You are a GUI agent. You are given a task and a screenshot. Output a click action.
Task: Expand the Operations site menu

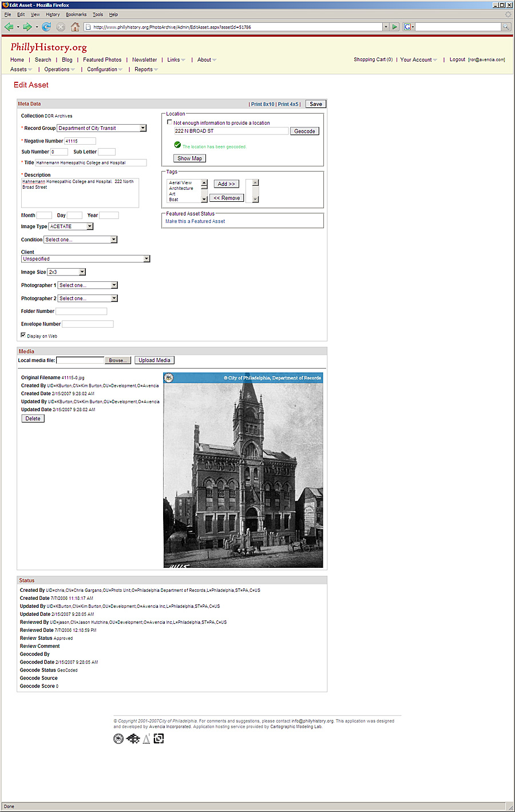coord(60,70)
